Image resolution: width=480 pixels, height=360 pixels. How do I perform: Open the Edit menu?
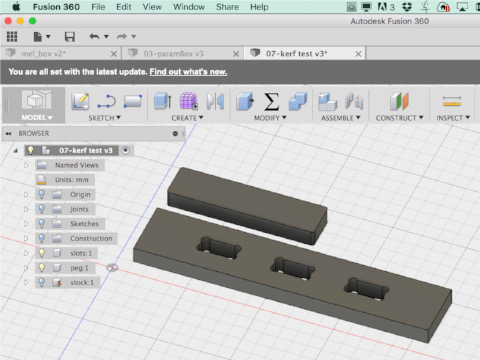[x=124, y=7]
